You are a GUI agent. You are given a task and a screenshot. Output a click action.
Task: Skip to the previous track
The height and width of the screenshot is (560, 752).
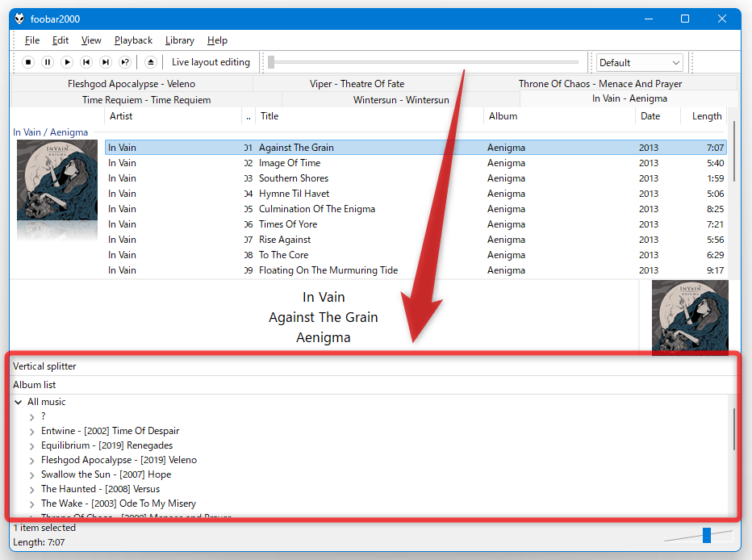tap(86, 62)
